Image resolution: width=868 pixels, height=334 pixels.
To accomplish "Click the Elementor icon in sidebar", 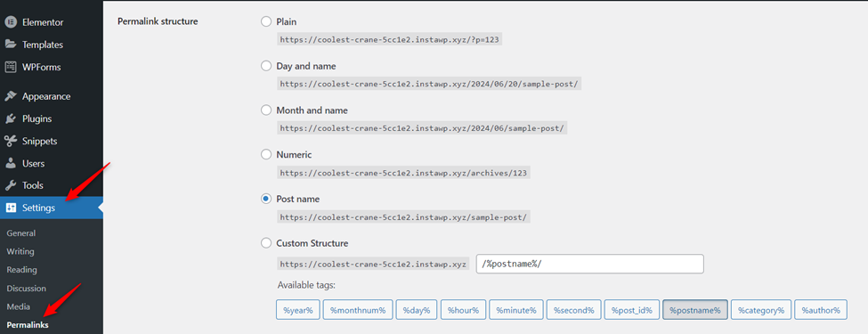I will [10, 22].
